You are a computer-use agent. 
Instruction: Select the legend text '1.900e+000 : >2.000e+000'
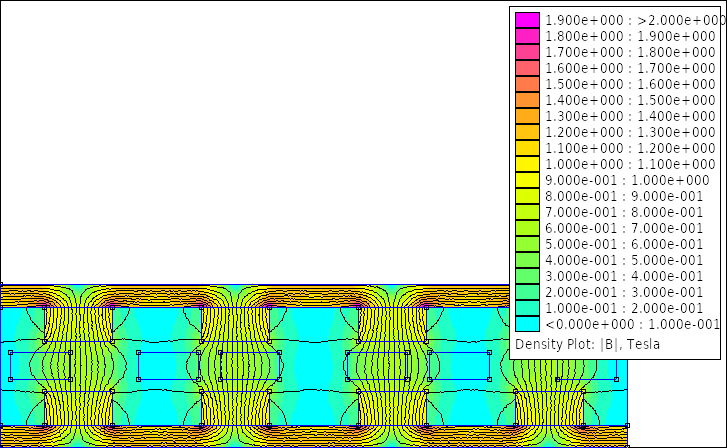coord(635,20)
